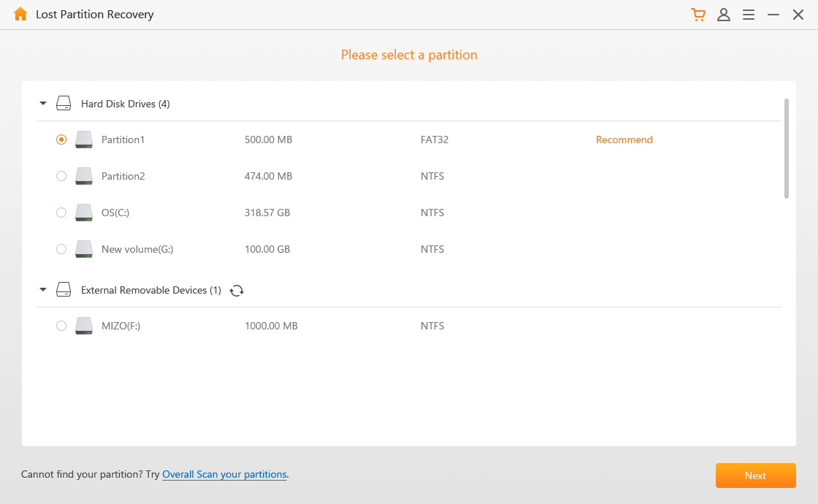Select the Partition2 radio button
Image resolution: width=818 pixels, height=504 pixels.
(x=61, y=175)
